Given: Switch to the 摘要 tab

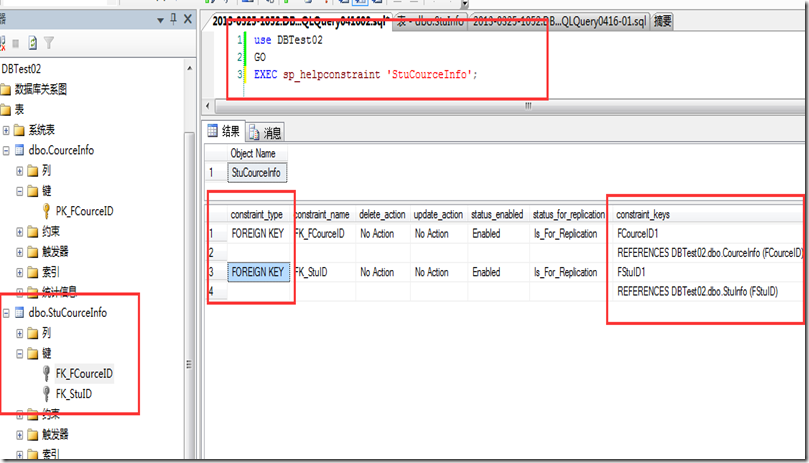Looking at the screenshot, I should pyautogui.click(x=662, y=21).
